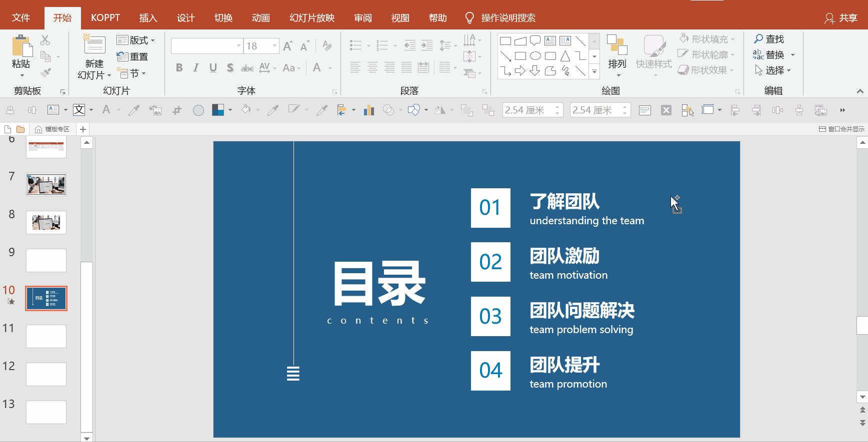The height and width of the screenshot is (442, 868).
Task: Click the 共享 share button
Action: (841, 18)
